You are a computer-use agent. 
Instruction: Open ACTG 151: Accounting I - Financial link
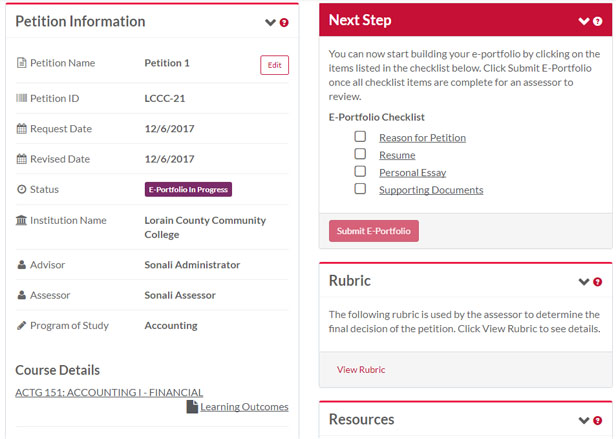[x=109, y=392]
